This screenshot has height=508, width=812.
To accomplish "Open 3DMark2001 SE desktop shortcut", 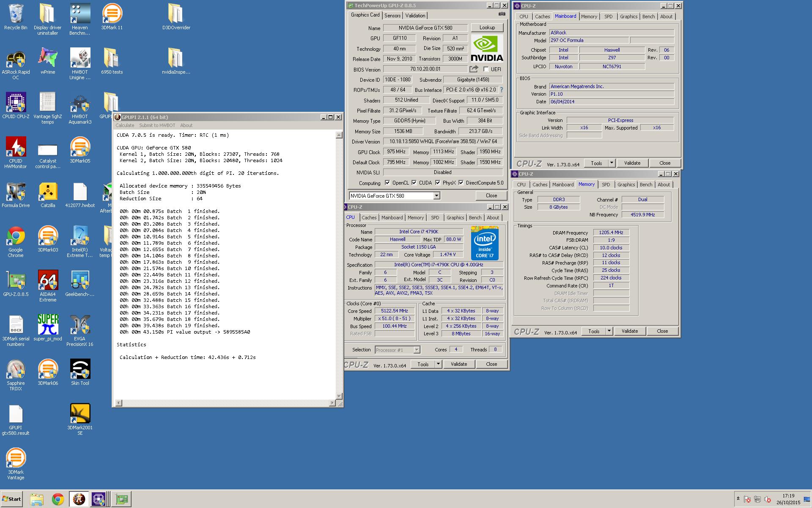I will [x=80, y=420].
